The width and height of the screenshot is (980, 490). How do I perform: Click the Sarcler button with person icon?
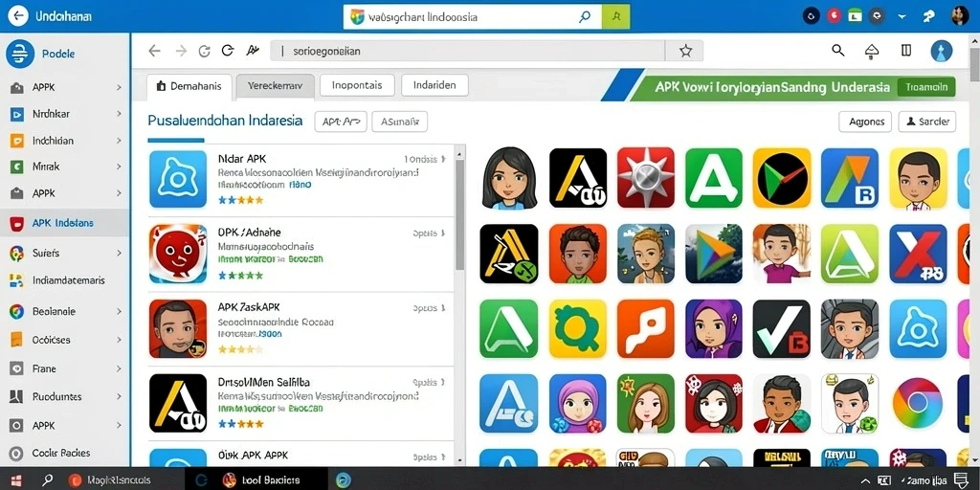coord(926,122)
